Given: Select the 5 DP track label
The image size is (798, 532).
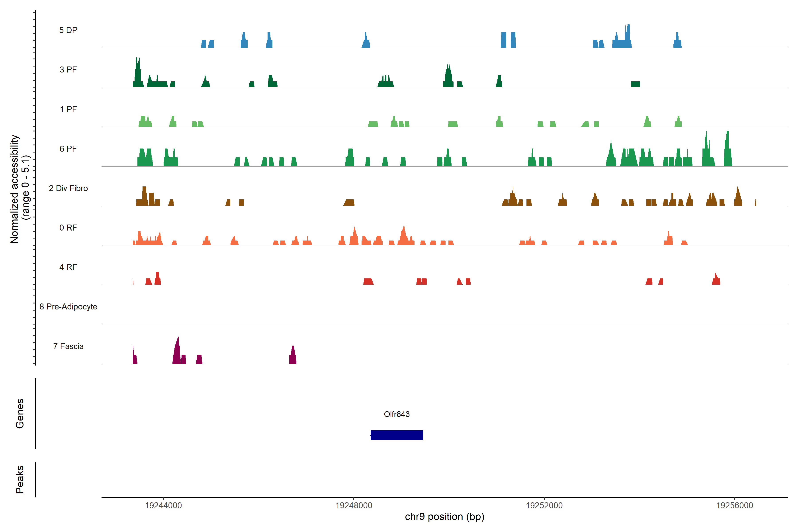Looking at the screenshot, I should (x=68, y=30).
